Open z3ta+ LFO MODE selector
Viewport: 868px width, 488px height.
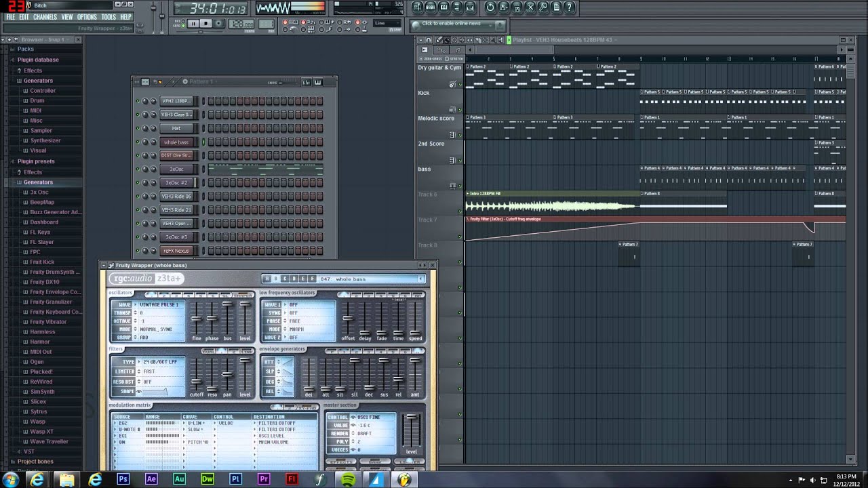click(309, 329)
